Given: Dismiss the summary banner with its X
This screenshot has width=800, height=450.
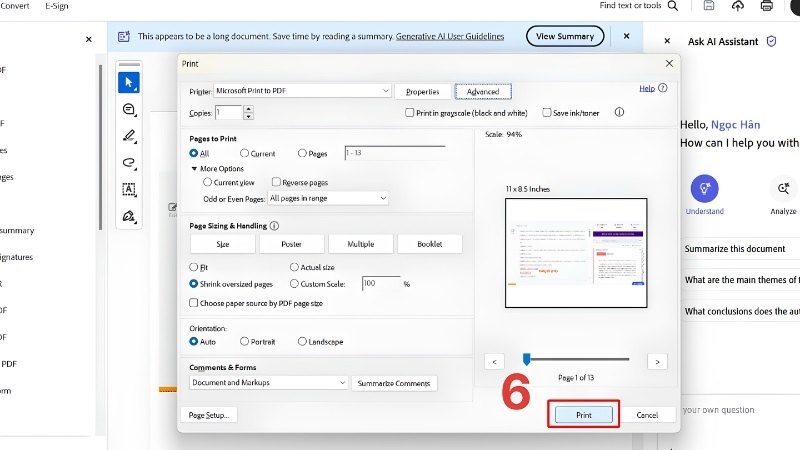Looking at the screenshot, I should [x=627, y=36].
